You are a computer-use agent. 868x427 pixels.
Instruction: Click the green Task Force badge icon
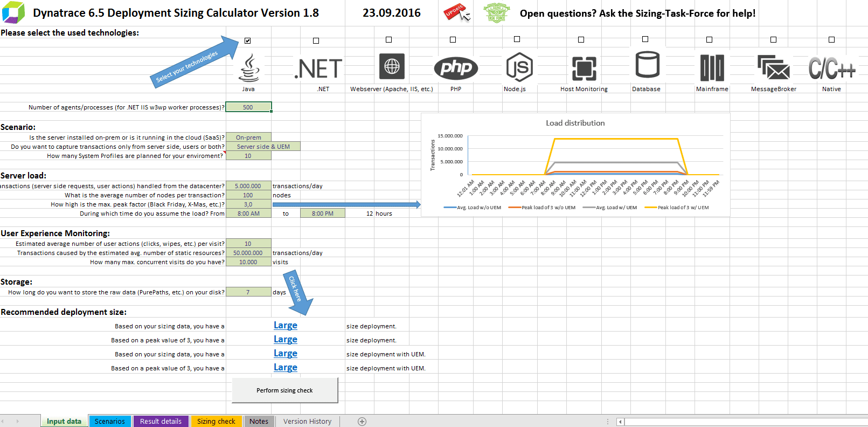coord(496,12)
